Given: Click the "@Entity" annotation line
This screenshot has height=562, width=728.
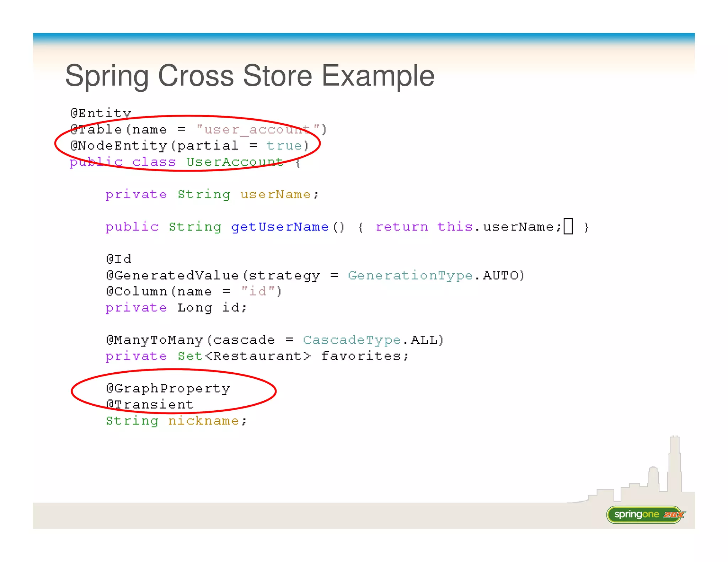Looking at the screenshot, I should tap(101, 113).
